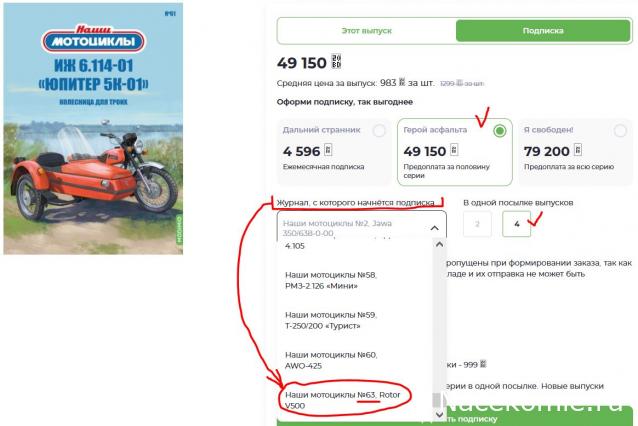Switch to the 'Этот выпуск' tab
Image resolution: width=638 pixels, height=426 pixels.
(366, 31)
